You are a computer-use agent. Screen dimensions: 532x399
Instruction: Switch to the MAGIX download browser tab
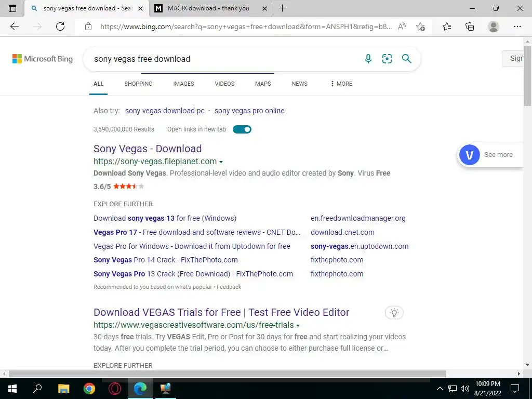tap(208, 8)
